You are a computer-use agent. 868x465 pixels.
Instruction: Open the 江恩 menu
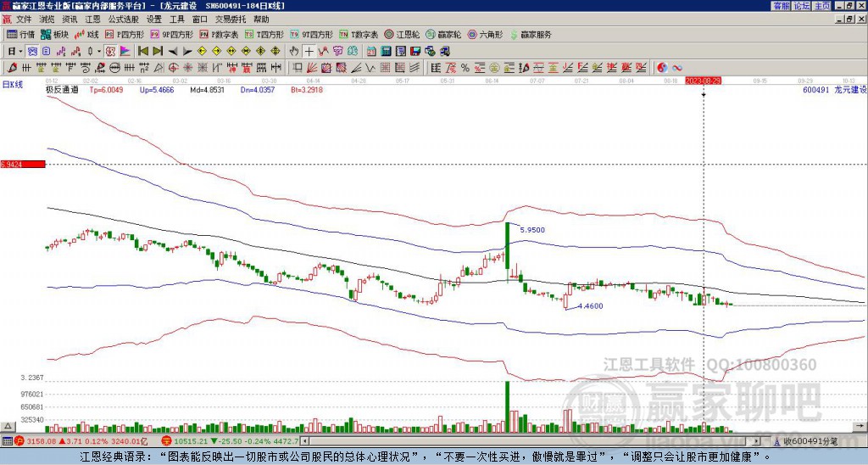pyautogui.click(x=93, y=20)
